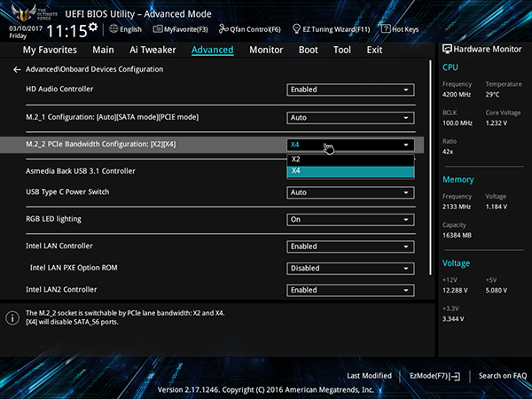Click the settings list scrollbar
This screenshot has height=399, width=532.
tap(431, 168)
